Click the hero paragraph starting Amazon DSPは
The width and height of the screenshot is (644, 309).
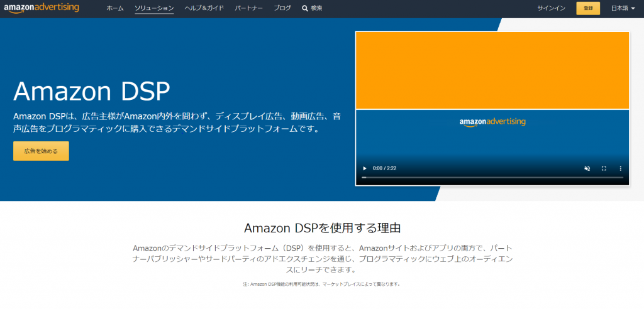pyautogui.click(x=177, y=122)
